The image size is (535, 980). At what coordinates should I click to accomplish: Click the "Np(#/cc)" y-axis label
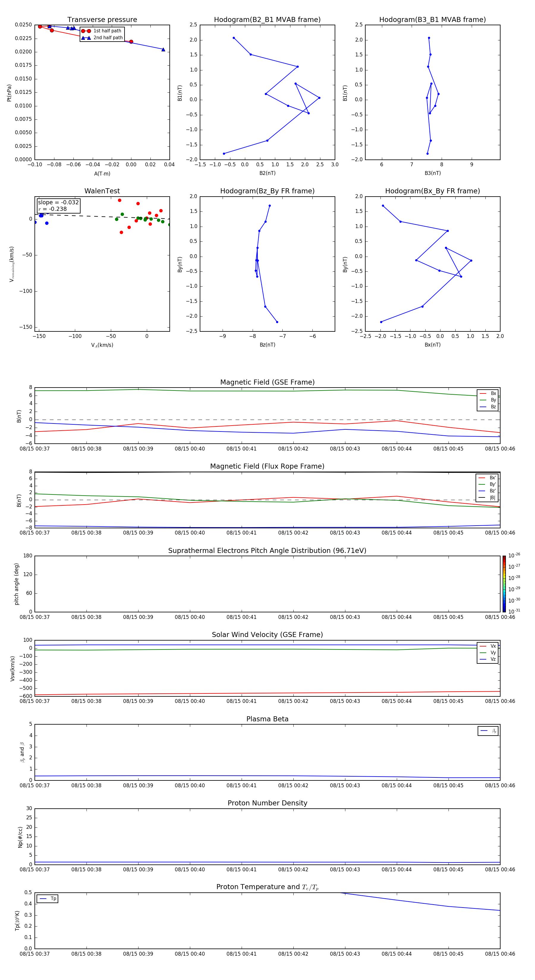click(x=20, y=837)
